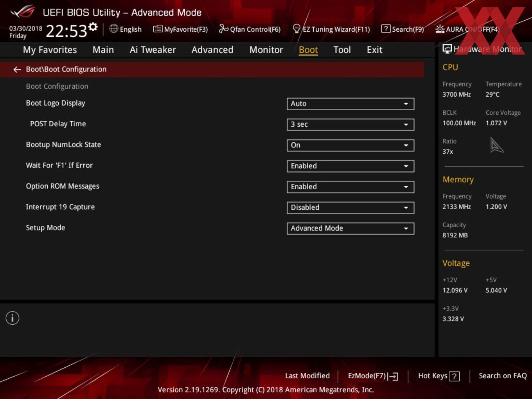Expand the Option ROM Messages dropdown
Image resolution: width=532 pixels, height=399 pixels.
[x=350, y=187]
